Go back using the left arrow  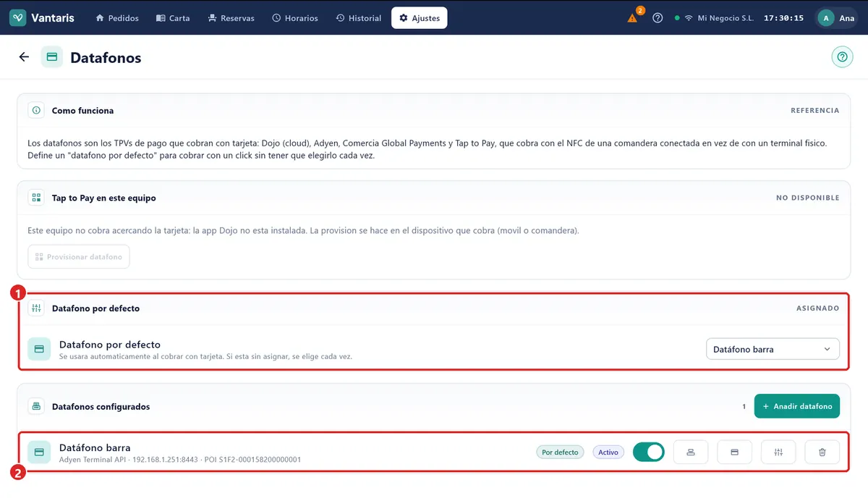[24, 57]
